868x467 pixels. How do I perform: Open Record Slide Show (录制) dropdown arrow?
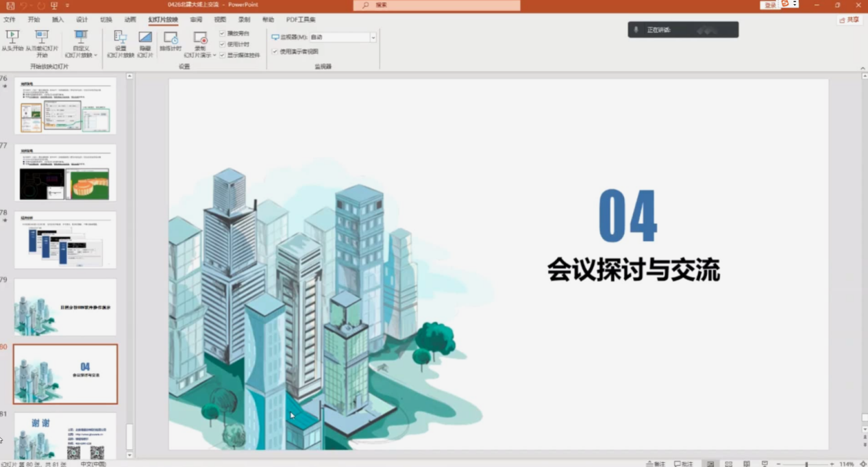(214, 55)
